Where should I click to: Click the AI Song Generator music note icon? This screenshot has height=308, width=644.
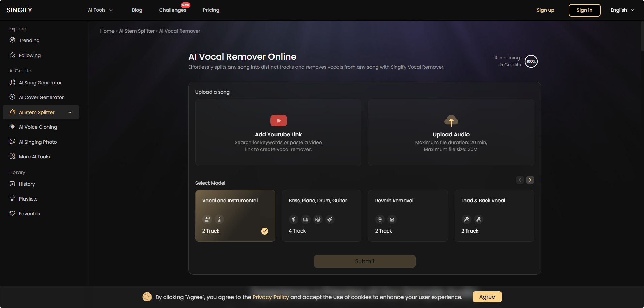(12, 82)
